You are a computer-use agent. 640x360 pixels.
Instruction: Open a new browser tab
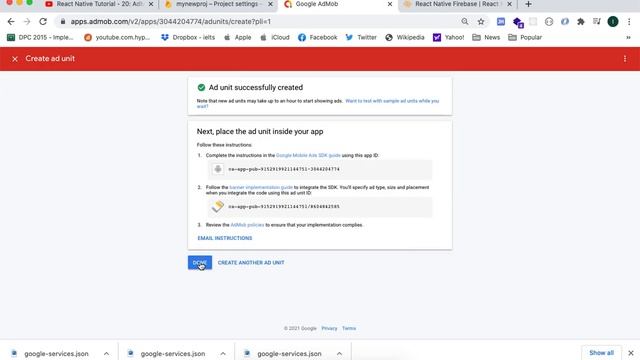[x=528, y=4]
